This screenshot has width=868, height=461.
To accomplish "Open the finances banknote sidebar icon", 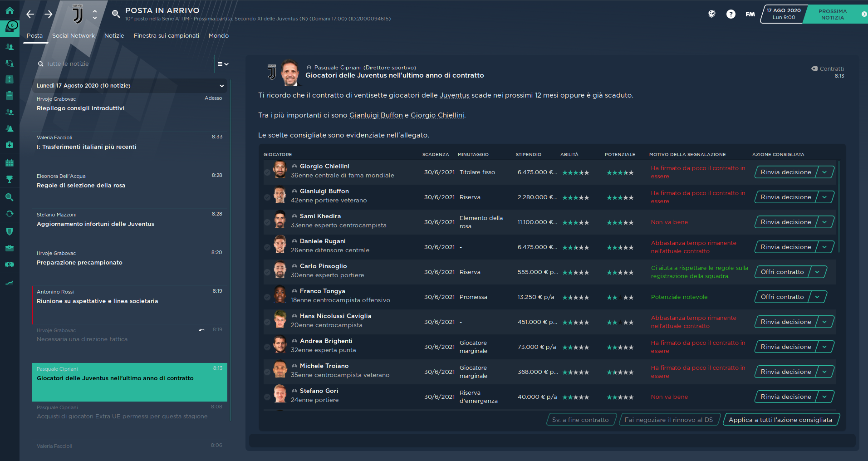I will point(10,265).
